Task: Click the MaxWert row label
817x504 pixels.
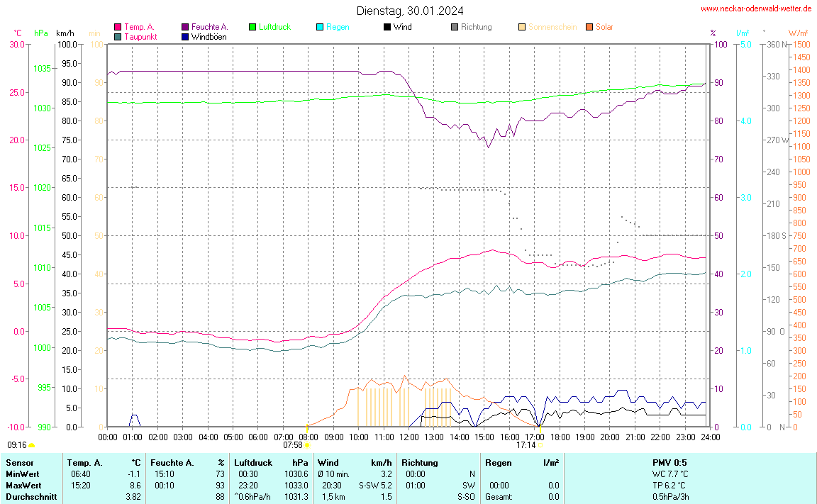Action: (x=23, y=485)
